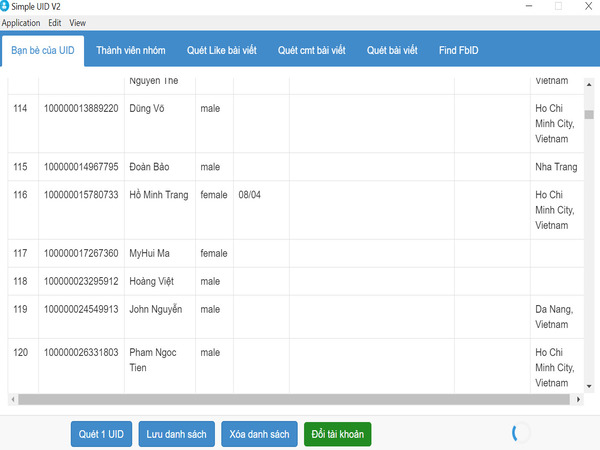This screenshot has width=600, height=450.
Task: Click the name John Nguyễn
Action: 155,309
